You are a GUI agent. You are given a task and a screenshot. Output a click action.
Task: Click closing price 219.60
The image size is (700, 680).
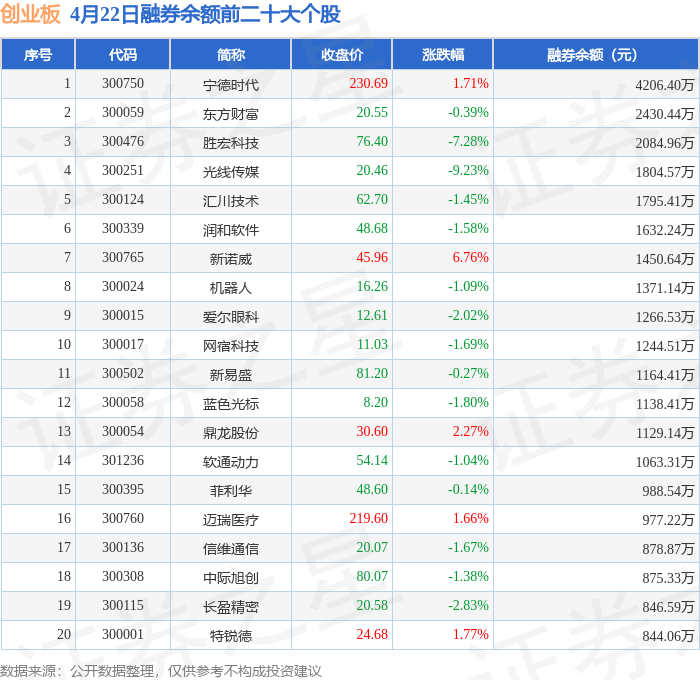click(368, 518)
